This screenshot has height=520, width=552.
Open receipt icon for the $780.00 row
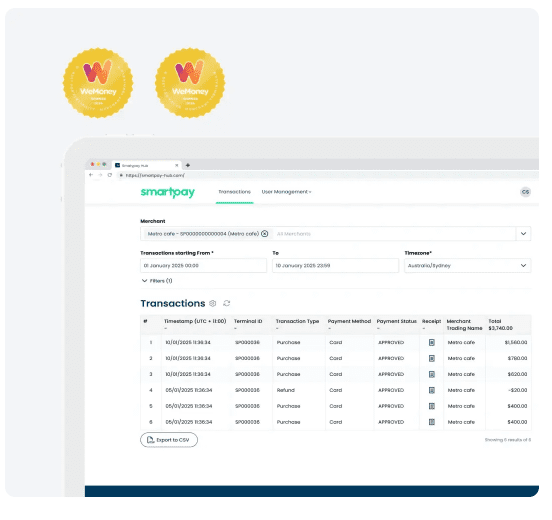pyautogui.click(x=432, y=358)
